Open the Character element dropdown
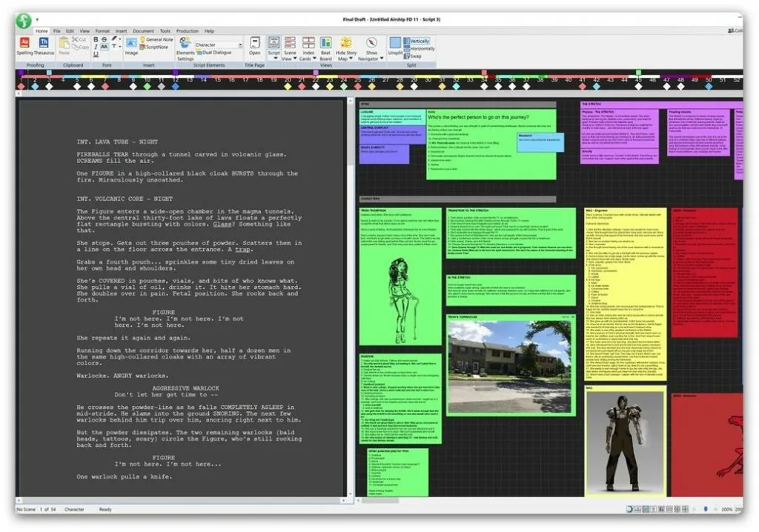Screen dimensions: 759x532 [218, 44]
